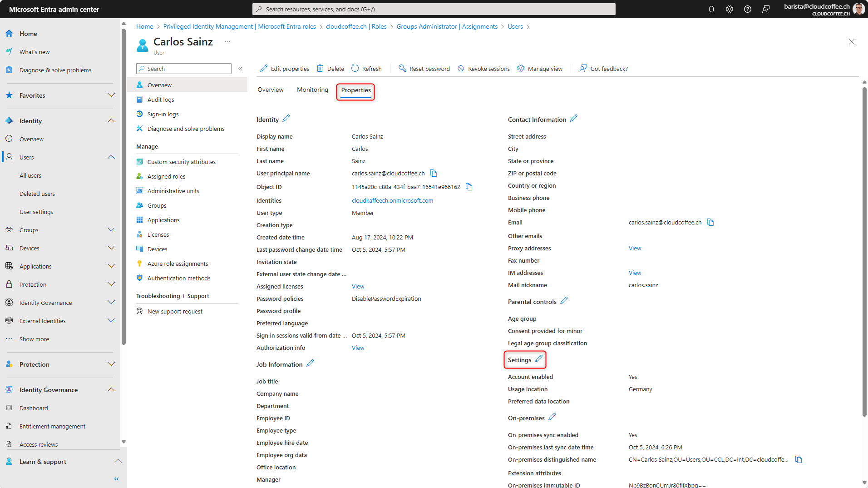Click the Refresh icon
This screenshot has width=868, height=488.
click(354, 68)
